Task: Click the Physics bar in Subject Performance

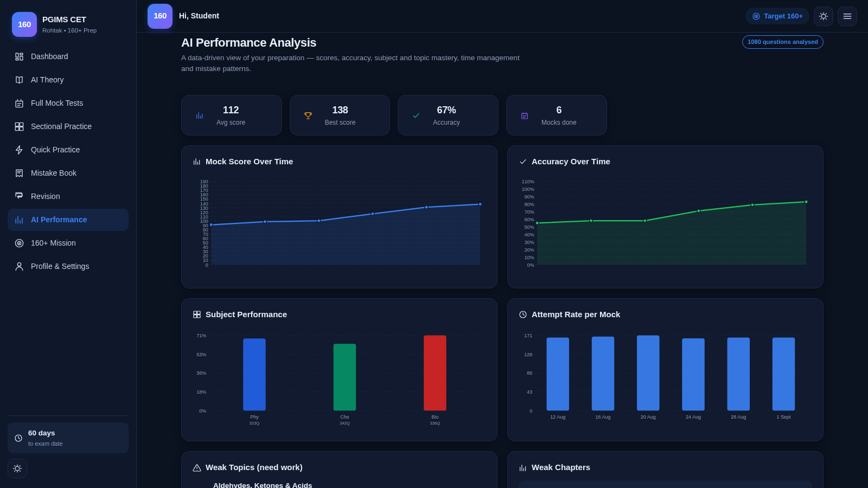Action: [x=254, y=375]
